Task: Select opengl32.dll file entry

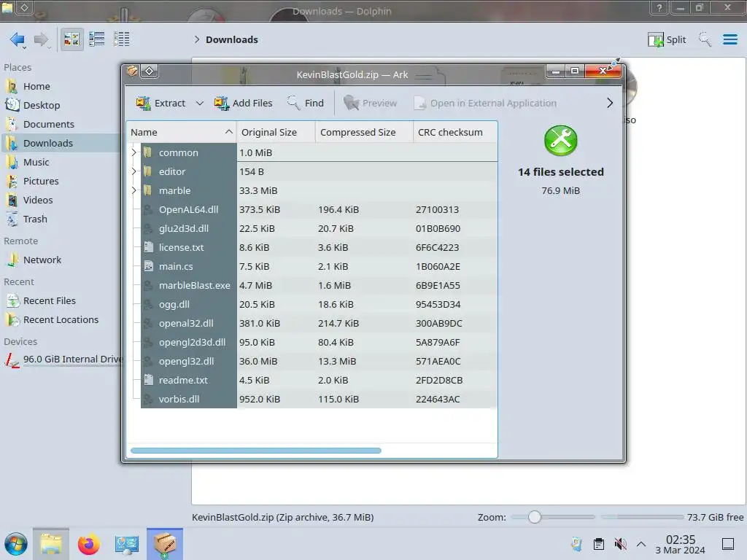Action: click(319, 362)
